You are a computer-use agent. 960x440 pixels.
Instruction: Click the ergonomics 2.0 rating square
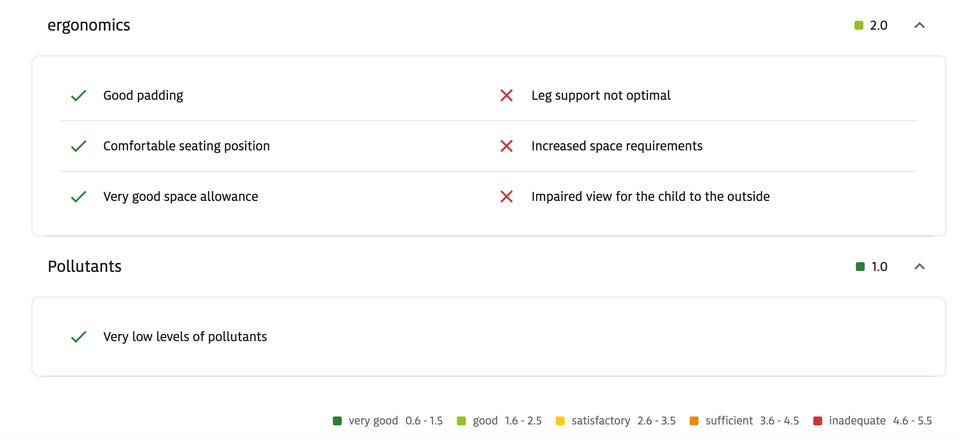click(x=859, y=26)
